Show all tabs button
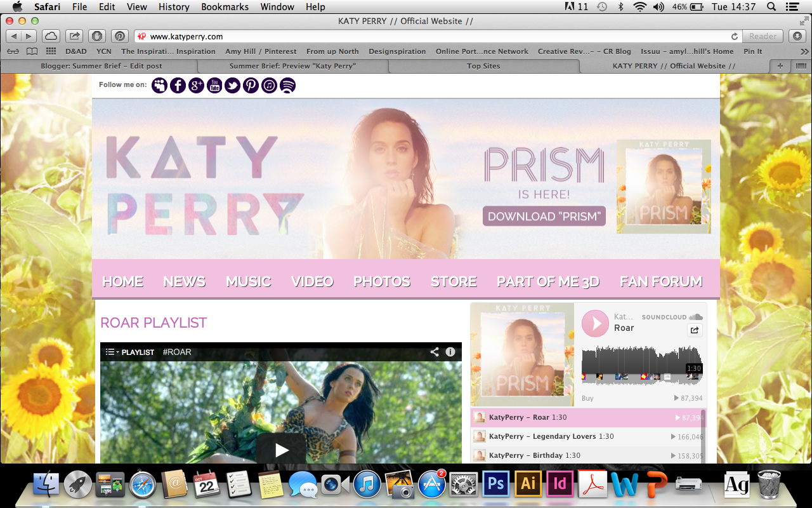Viewport: 812px width, 508px height. point(801,66)
